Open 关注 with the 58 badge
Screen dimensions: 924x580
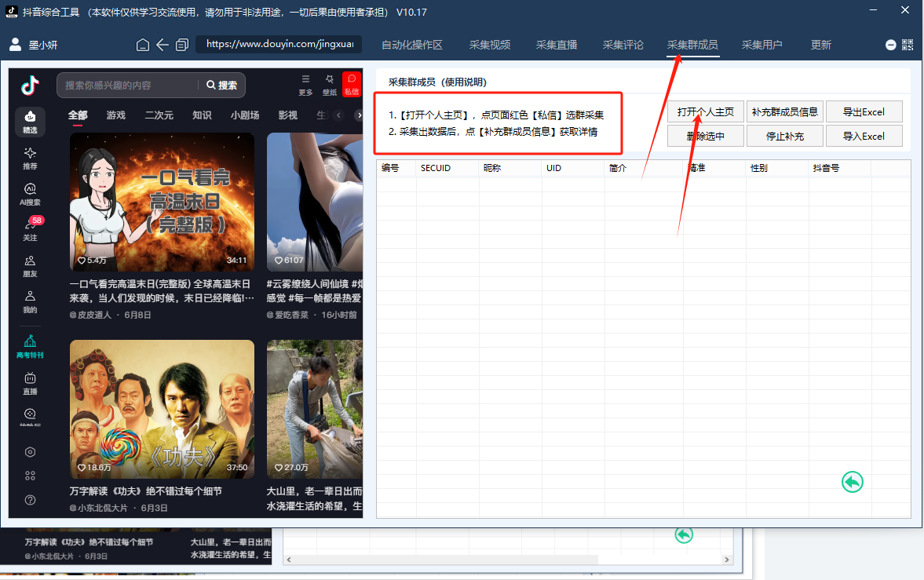30,230
